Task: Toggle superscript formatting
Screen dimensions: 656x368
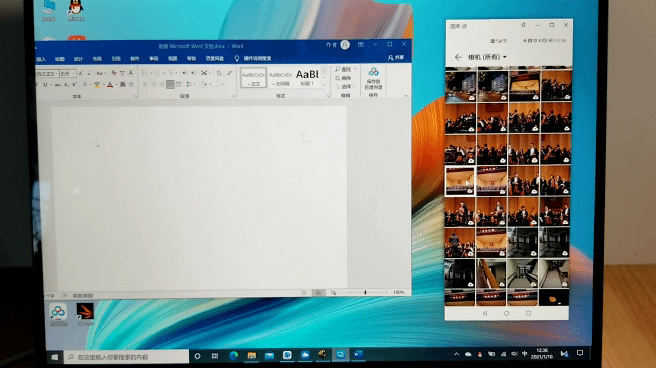Action: pos(74,84)
